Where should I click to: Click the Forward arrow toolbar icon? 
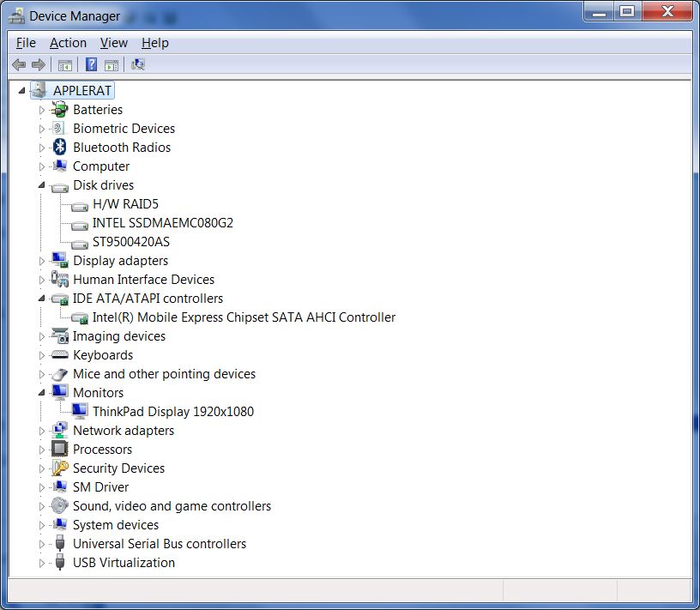(39, 64)
